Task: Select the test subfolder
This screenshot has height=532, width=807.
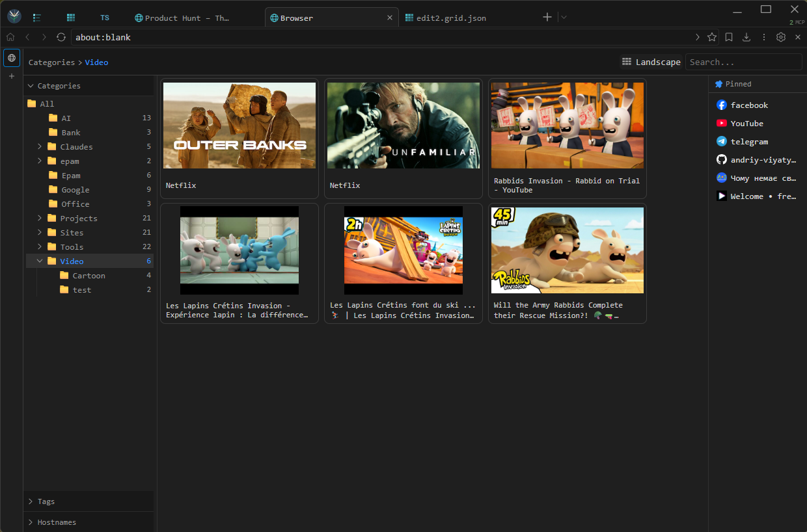Action: (89, 290)
